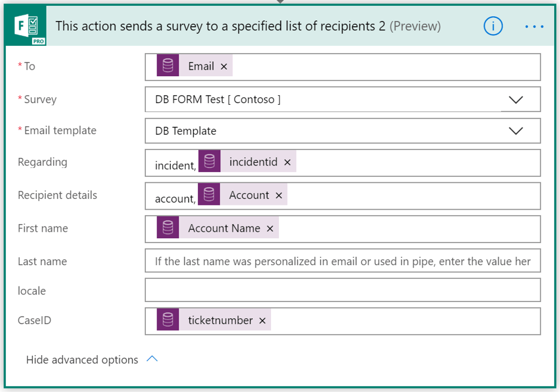Viewport: 560px width, 392px height.
Task: Open the action info icon
Action: tap(493, 26)
